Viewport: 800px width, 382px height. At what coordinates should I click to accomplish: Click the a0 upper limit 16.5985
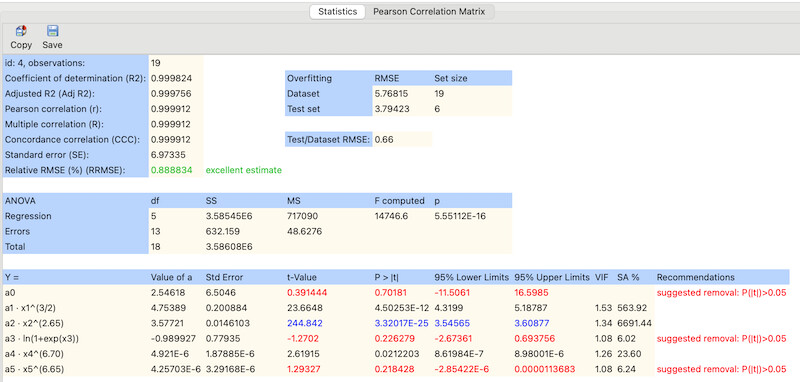(531, 293)
